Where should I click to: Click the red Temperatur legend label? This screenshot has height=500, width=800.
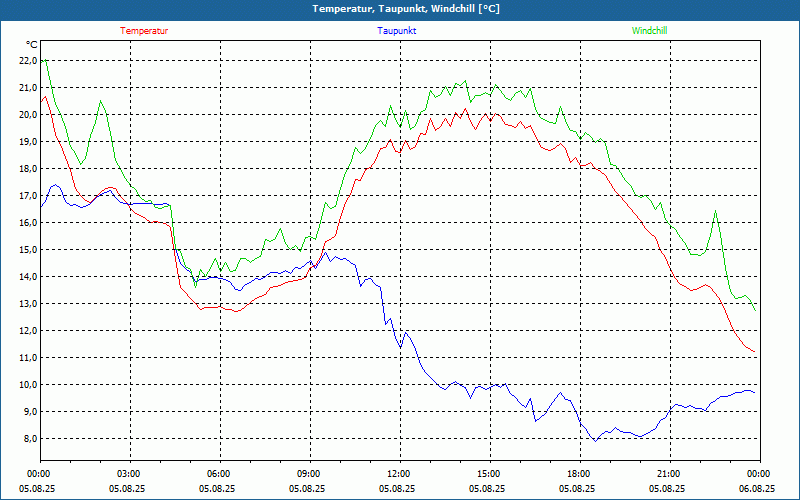[144, 31]
